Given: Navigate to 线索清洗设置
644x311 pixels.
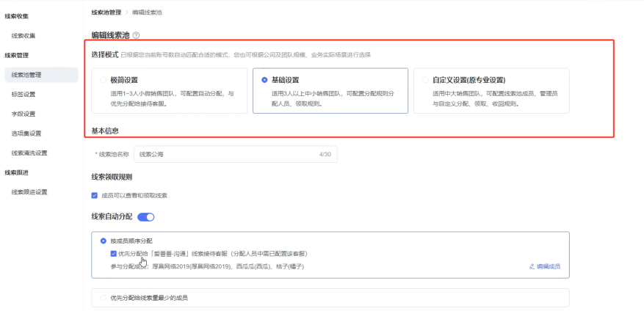Looking at the screenshot, I should (29, 153).
